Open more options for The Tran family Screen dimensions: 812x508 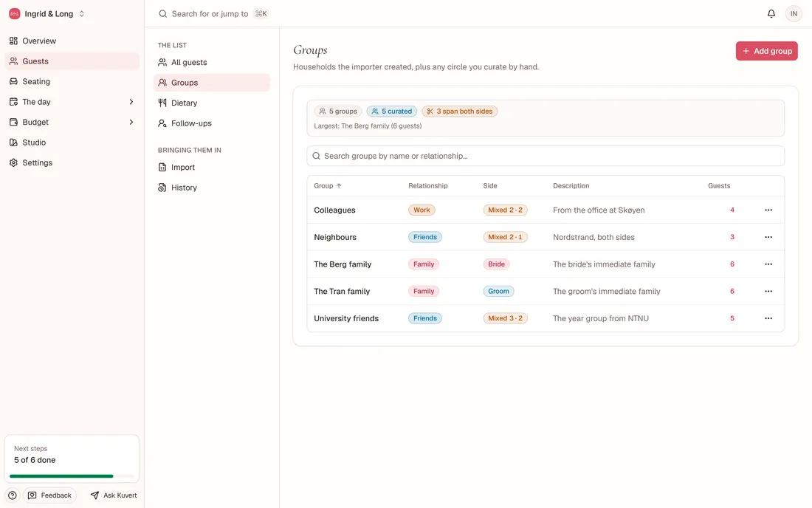768,291
